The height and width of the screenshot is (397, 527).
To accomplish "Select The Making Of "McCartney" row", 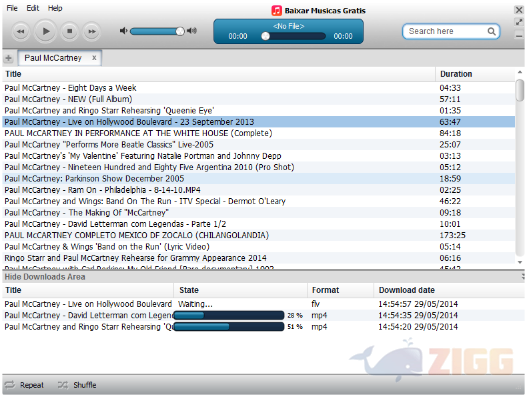I will coord(258,212).
